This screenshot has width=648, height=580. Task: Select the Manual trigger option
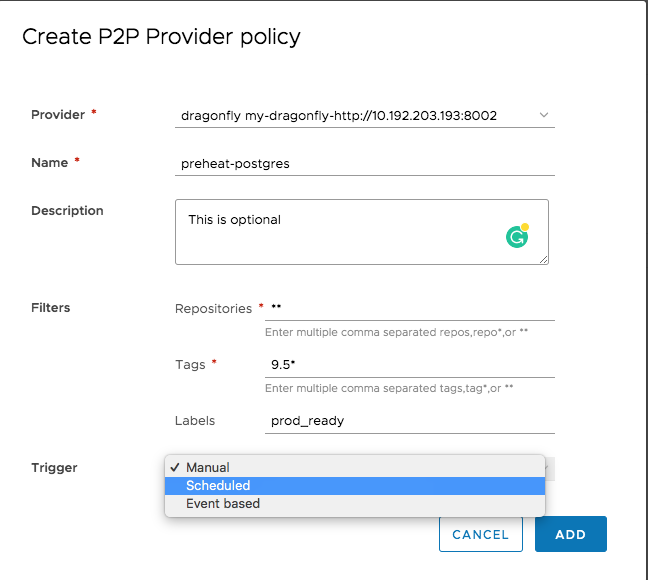coord(208,467)
